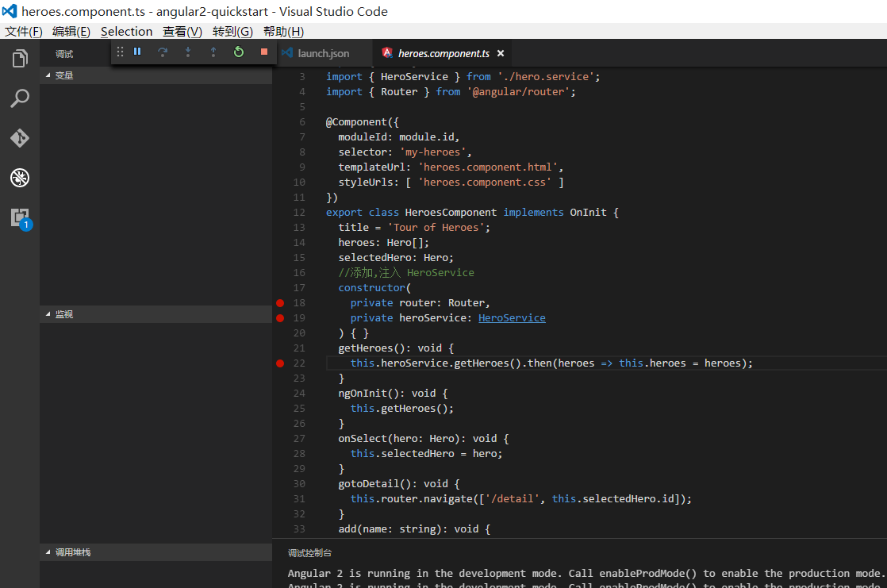Toggle breakpoint on line 19
887x588 pixels.
point(280,318)
